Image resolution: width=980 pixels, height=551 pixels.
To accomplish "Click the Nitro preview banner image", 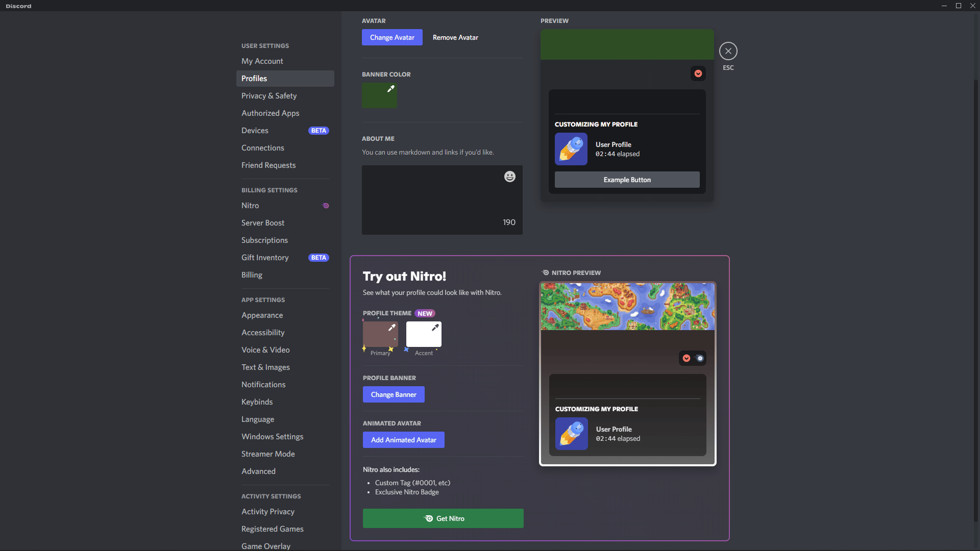I will (628, 307).
